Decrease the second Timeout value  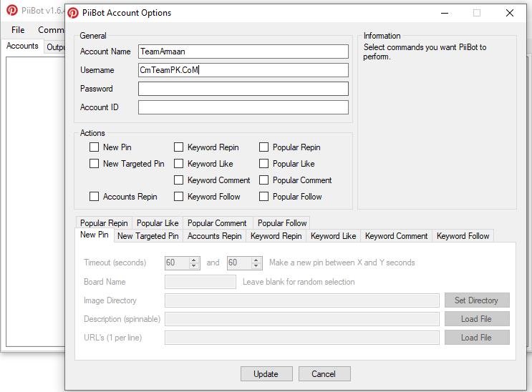click(x=256, y=266)
